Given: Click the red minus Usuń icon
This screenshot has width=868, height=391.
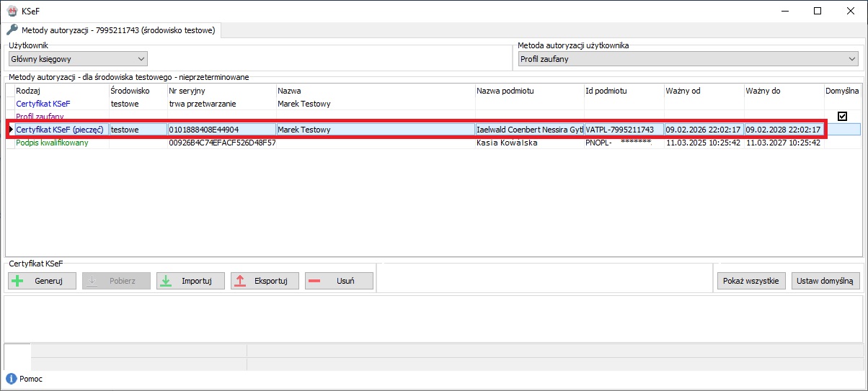Looking at the screenshot, I should pos(314,281).
